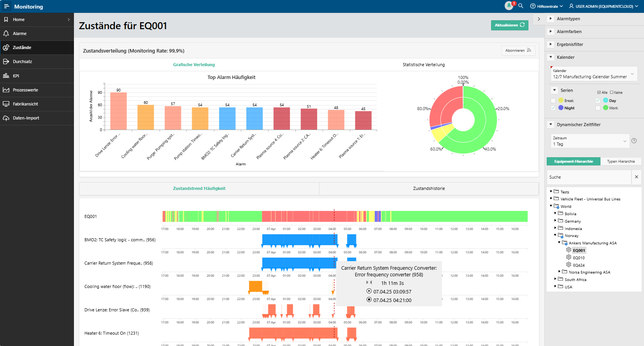Image resolution: width=644 pixels, height=346 pixels.
Task: Open Alarme from the sidebar
Action: click(19, 33)
